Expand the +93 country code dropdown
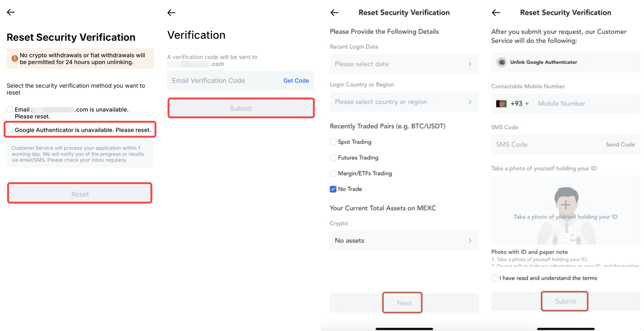Image resolution: width=644 pixels, height=331 pixels. coord(519,103)
